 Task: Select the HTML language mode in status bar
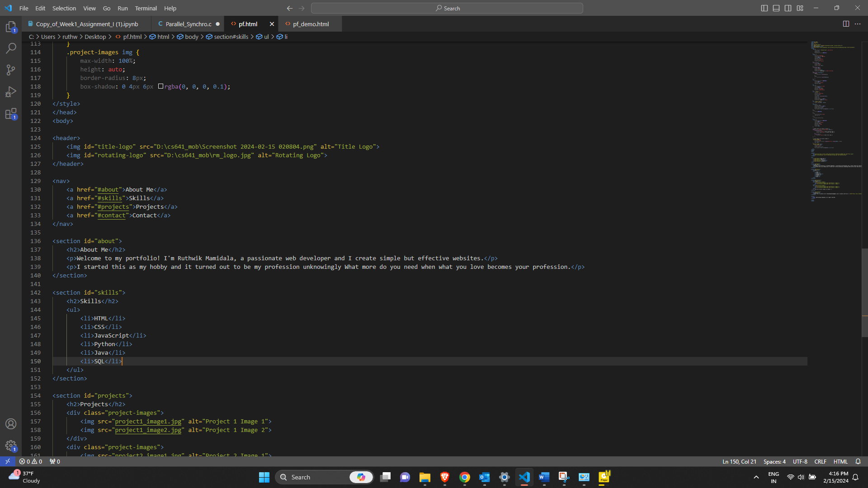click(840, 461)
